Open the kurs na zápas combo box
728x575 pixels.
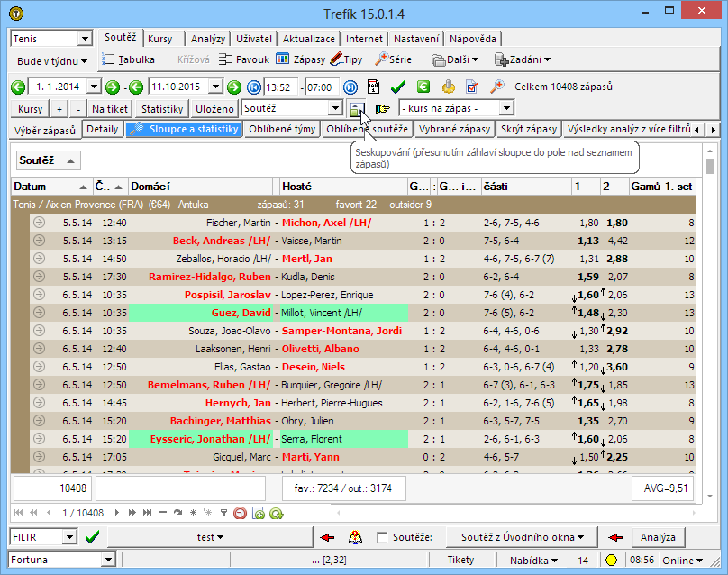point(507,109)
